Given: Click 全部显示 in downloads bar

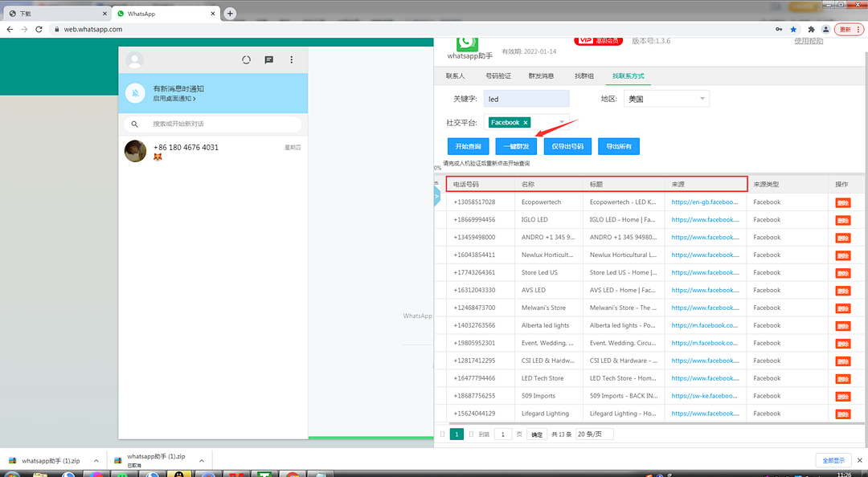Looking at the screenshot, I should click(833, 460).
